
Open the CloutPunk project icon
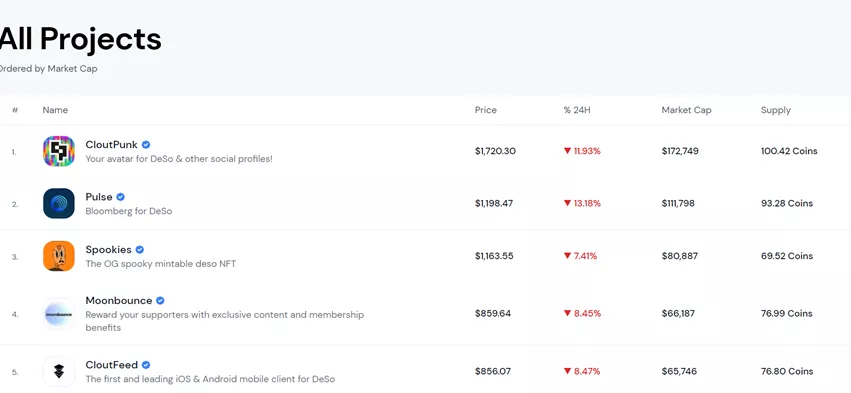point(59,151)
